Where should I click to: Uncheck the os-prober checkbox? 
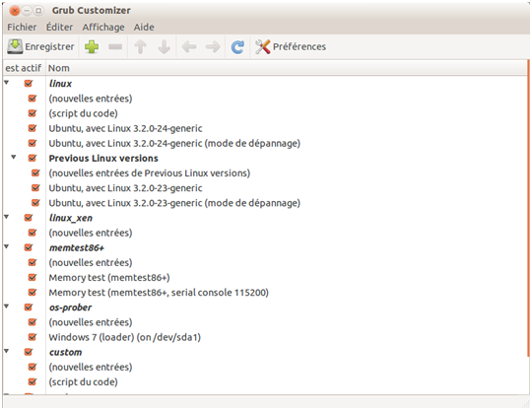click(x=29, y=307)
